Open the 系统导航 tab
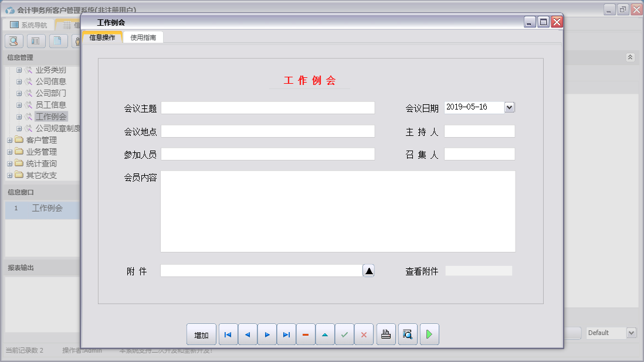644x362 pixels. [28, 24]
